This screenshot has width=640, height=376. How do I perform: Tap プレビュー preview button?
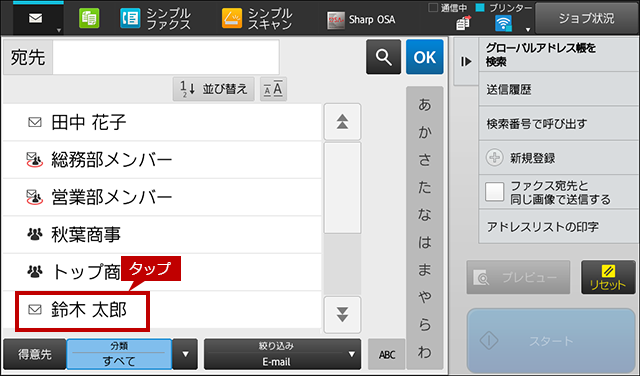coord(518,277)
